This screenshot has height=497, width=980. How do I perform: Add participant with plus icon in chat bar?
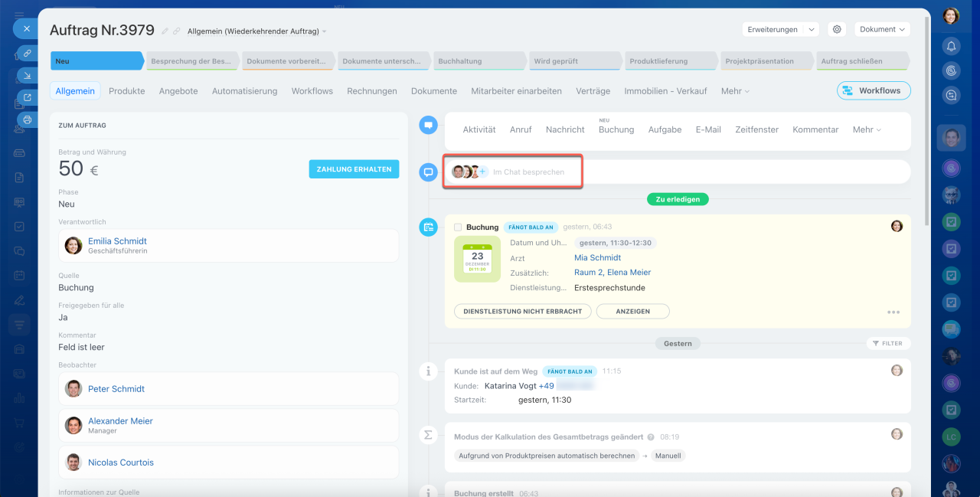(x=483, y=172)
